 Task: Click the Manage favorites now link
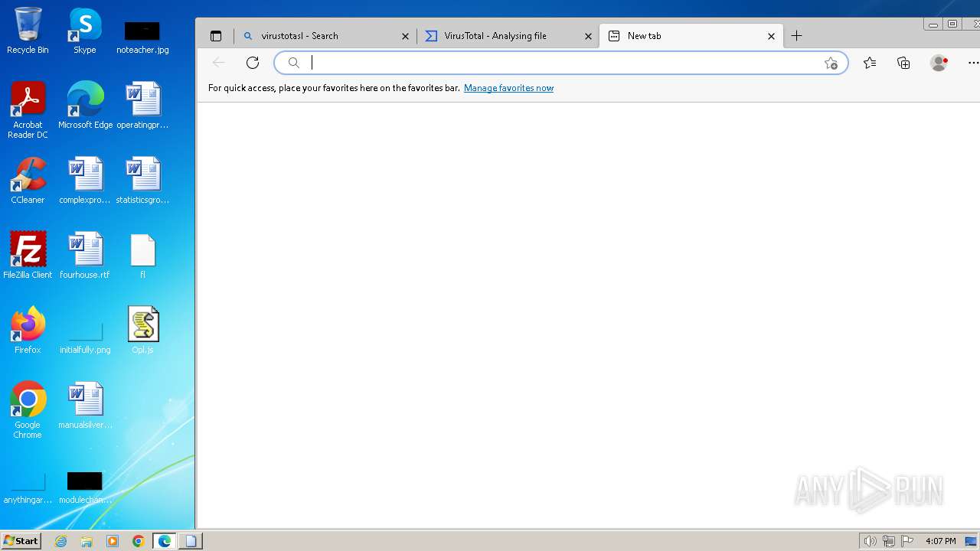tap(508, 88)
